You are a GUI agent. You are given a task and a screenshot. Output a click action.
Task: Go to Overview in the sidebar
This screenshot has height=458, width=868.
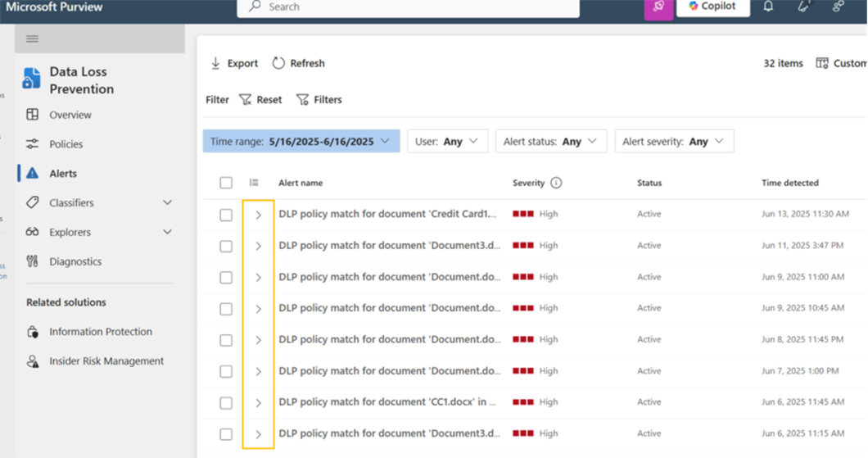point(70,116)
